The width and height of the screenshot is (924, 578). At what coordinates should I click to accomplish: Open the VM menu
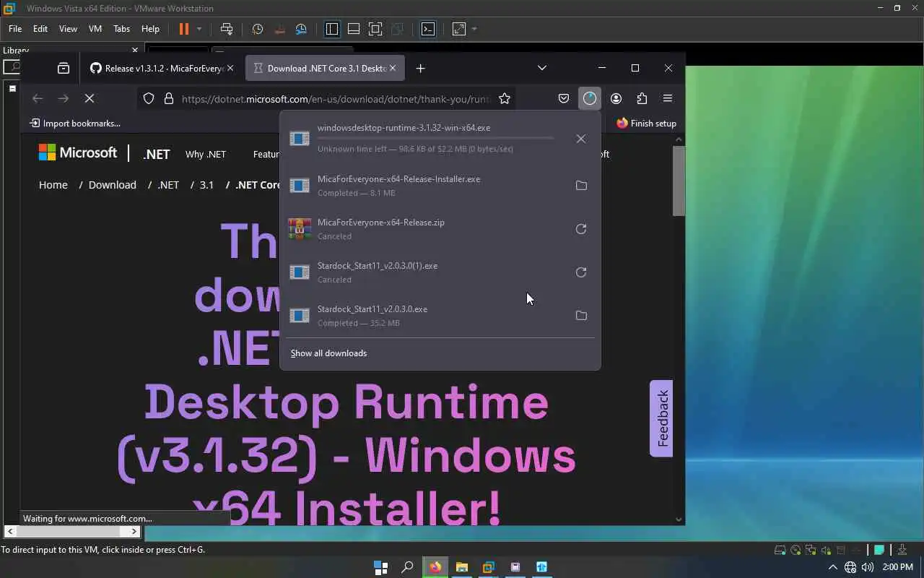coord(95,29)
